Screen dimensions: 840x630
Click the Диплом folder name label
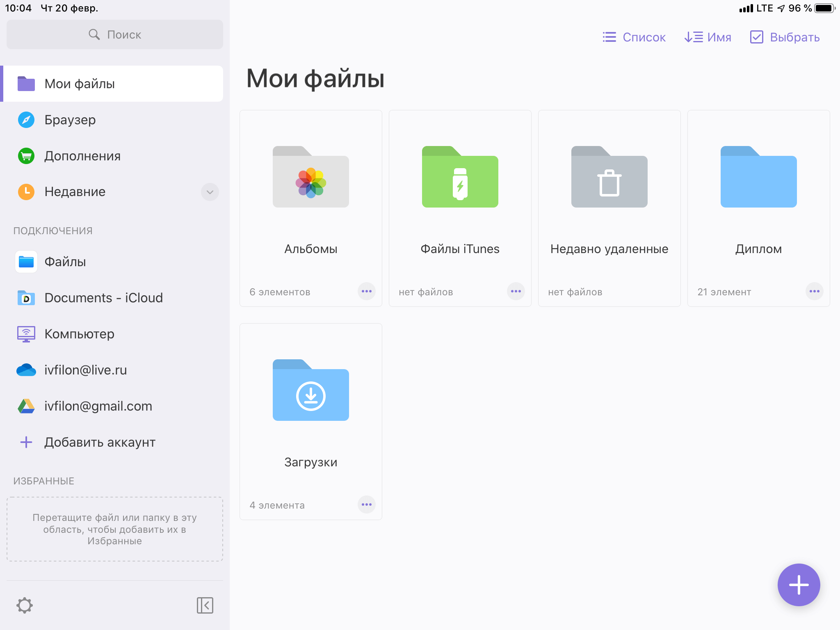[759, 249]
